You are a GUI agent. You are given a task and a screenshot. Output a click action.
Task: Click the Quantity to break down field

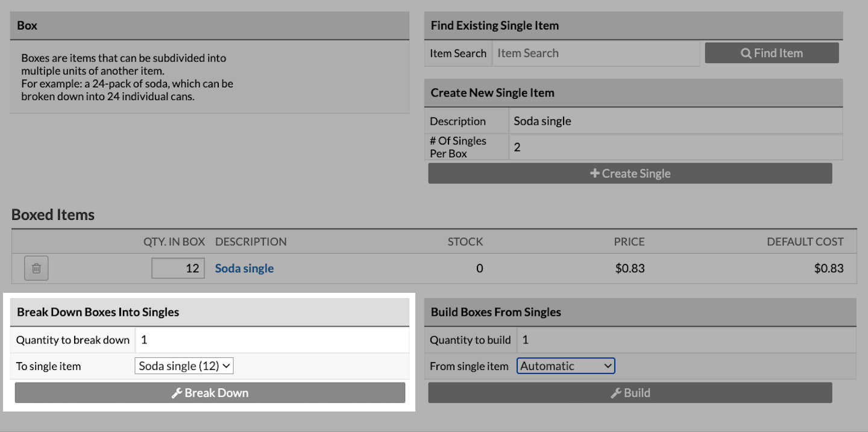point(271,340)
